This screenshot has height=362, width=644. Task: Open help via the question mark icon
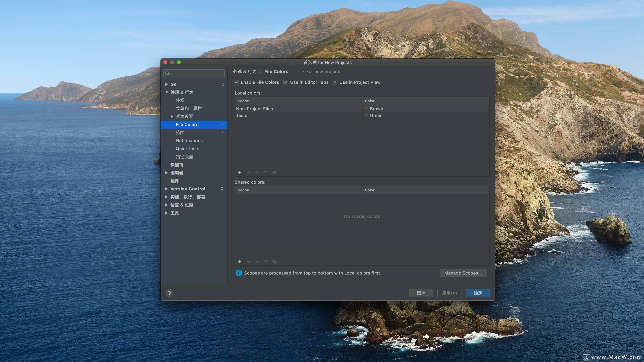170,293
